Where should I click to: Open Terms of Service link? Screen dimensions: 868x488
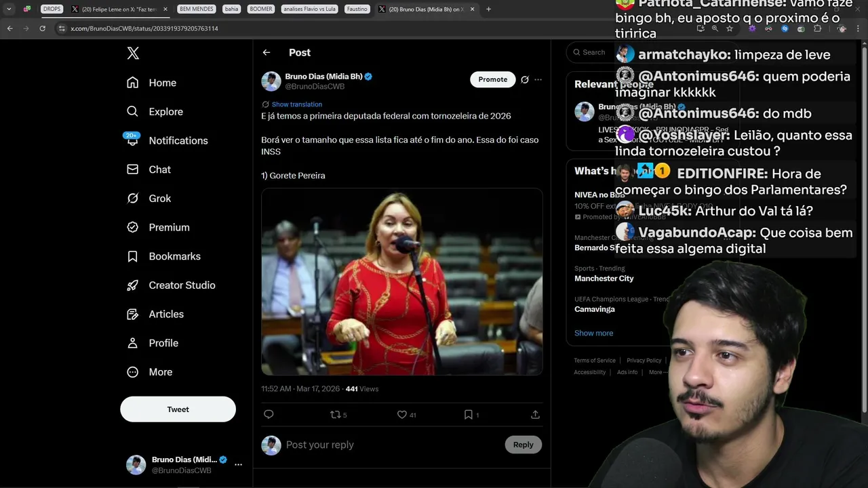[595, 361]
